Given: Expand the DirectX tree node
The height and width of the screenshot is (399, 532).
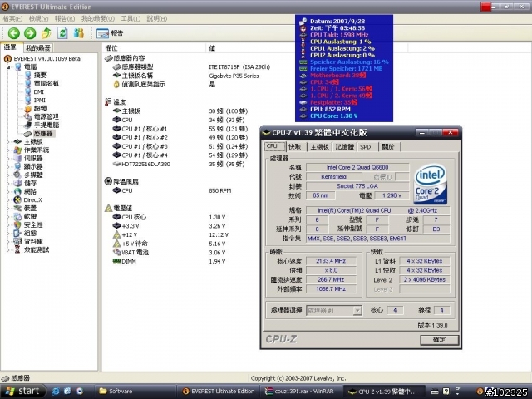Looking at the screenshot, I should coord(8,199).
